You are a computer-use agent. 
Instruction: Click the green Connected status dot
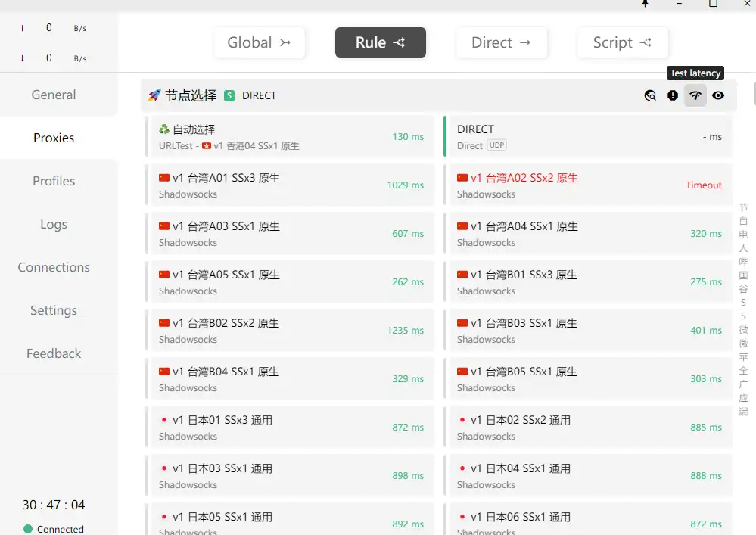click(28, 529)
